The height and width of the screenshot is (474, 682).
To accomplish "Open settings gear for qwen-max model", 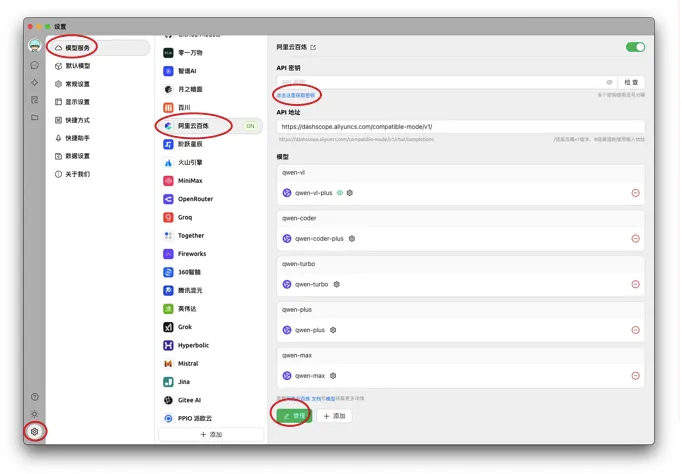I will coord(333,375).
